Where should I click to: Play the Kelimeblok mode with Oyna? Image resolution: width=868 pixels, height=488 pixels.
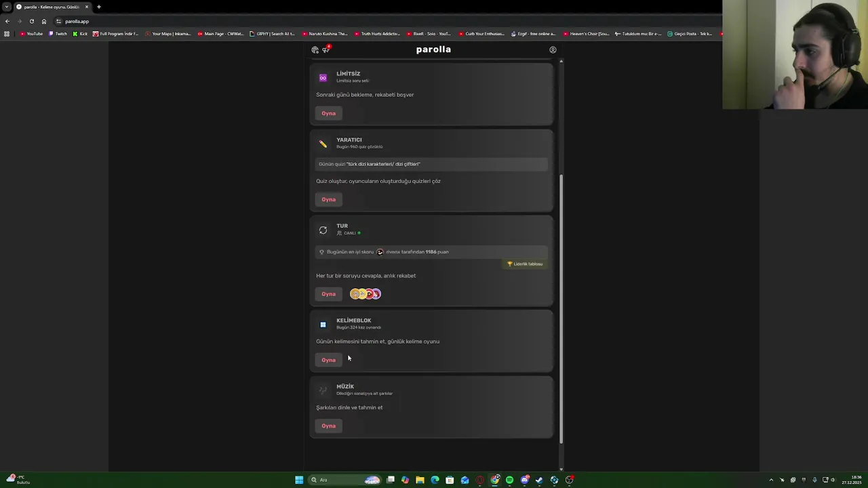[x=329, y=360]
